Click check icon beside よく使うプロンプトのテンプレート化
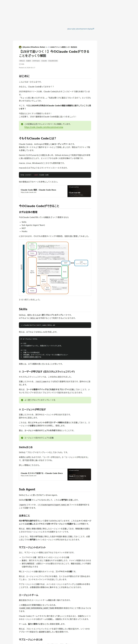The width and height of the screenshot is (138, 644). (22, 400)
